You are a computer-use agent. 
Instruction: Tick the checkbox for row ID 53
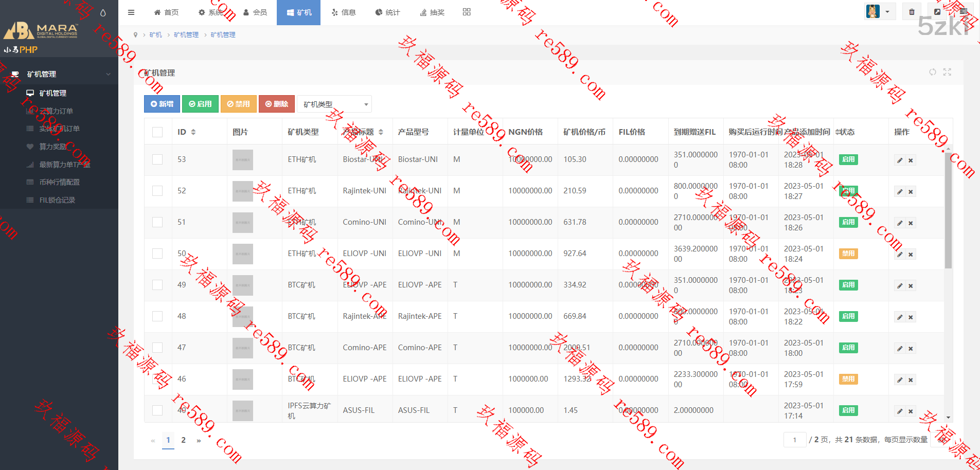[x=157, y=159]
